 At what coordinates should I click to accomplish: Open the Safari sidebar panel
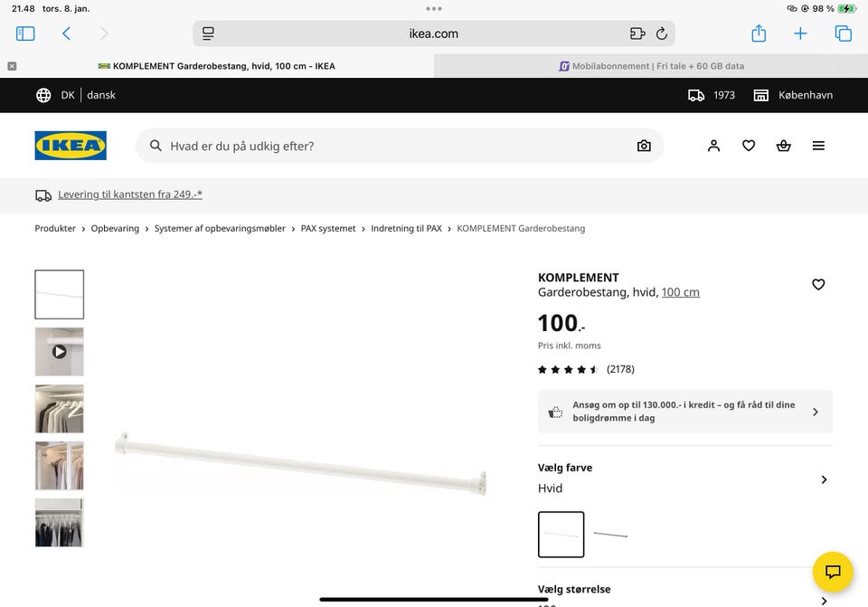25,33
